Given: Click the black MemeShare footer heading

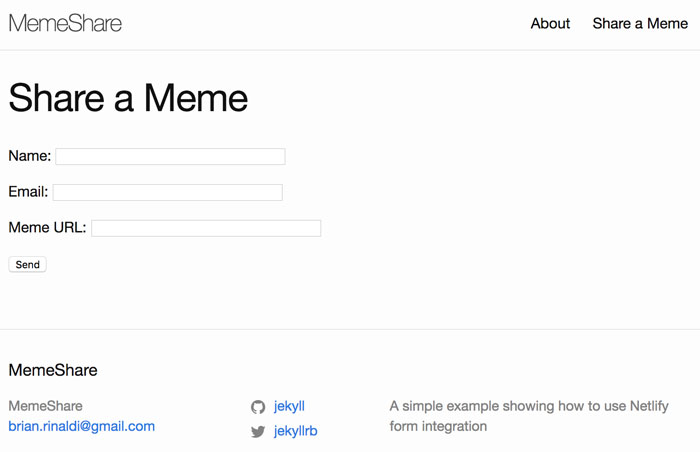Looking at the screenshot, I should click(53, 370).
